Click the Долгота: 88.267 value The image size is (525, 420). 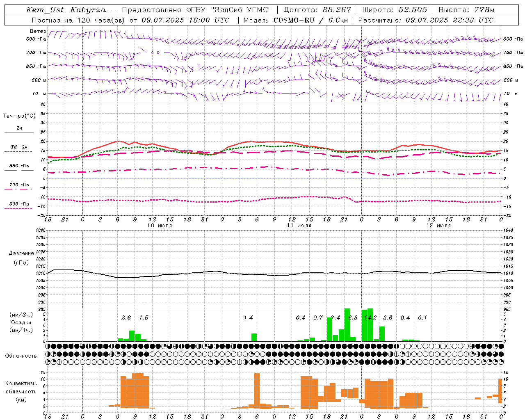click(317, 10)
